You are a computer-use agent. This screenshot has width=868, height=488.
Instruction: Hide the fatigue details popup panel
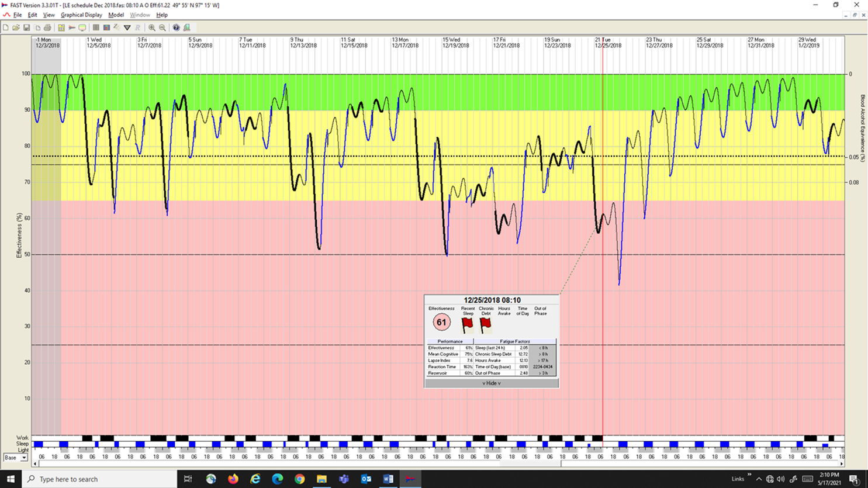pyautogui.click(x=491, y=383)
